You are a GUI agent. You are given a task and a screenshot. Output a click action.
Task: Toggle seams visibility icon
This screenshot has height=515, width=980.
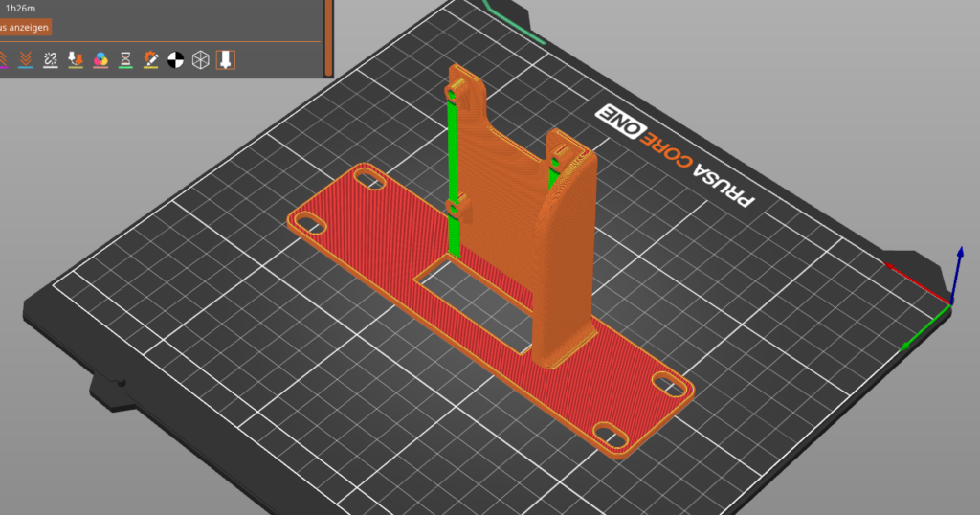[76, 60]
